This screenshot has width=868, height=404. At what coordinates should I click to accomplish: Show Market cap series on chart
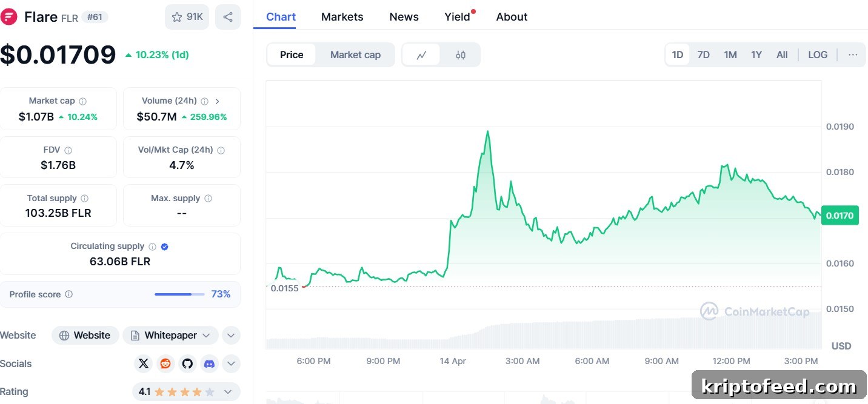[355, 55]
